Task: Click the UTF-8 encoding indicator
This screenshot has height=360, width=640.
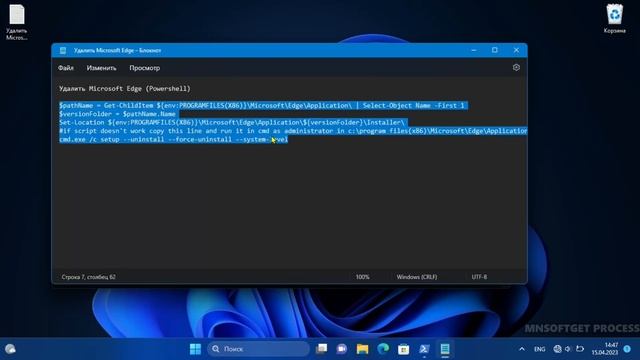Action: point(479,277)
